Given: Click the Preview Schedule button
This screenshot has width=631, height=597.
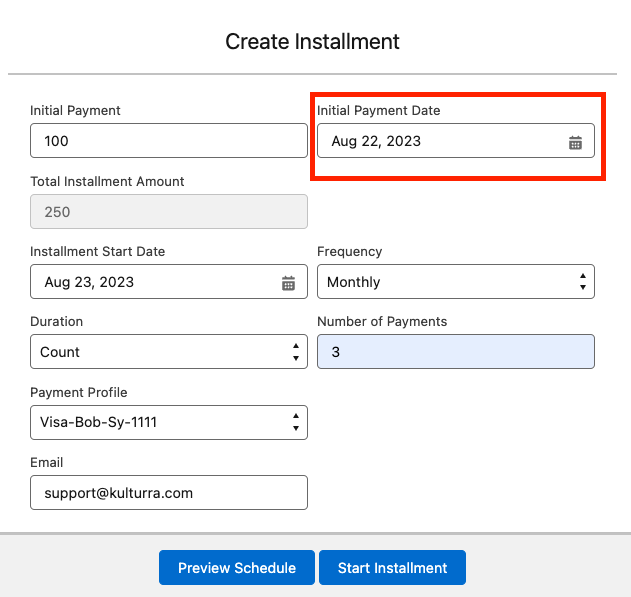Looking at the screenshot, I should click(x=237, y=568).
